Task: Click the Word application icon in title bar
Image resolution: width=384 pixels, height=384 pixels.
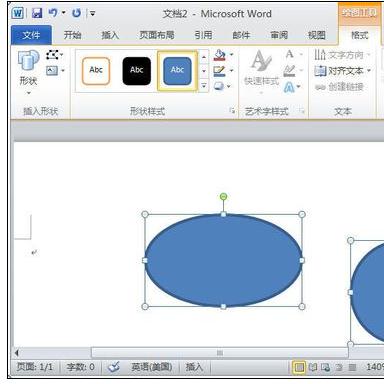Action: (x=17, y=13)
